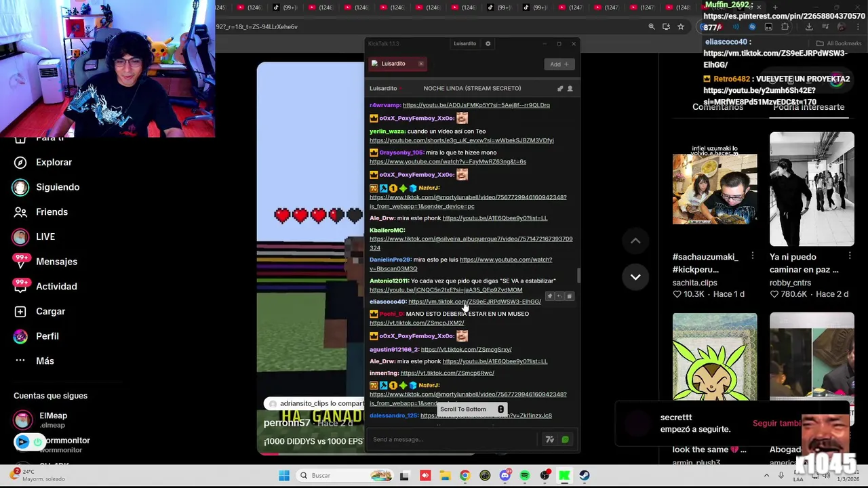
Task: Click username Antonio12011 in chat
Action: click(x=389, y=281)
